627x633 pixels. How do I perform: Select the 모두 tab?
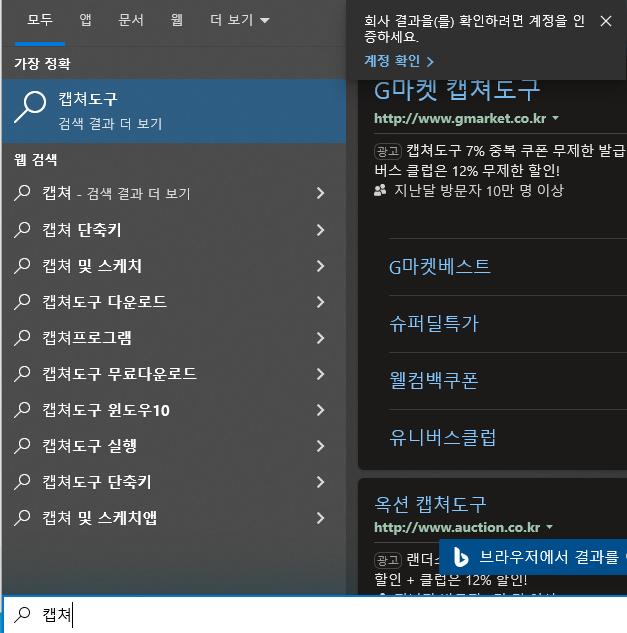point(40,20)
